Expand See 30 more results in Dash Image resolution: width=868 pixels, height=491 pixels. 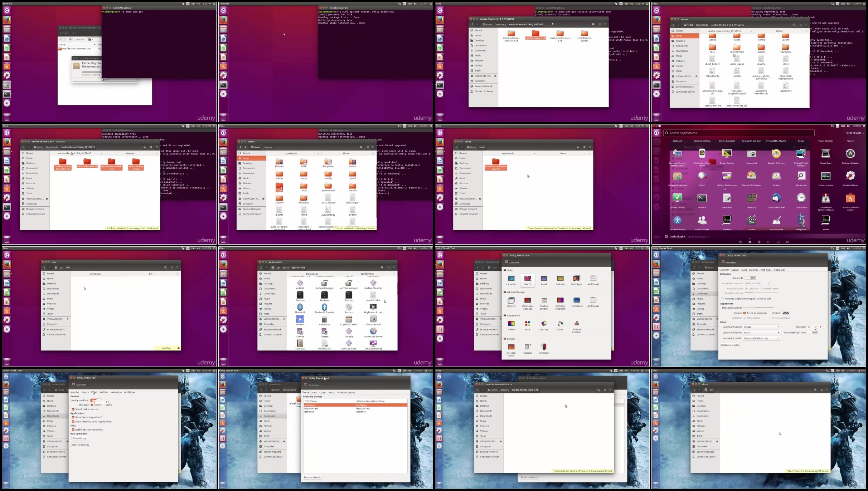[698, 237]
